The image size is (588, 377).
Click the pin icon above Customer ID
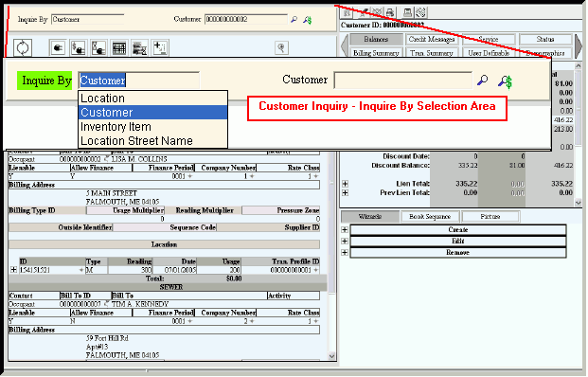coord(363,12)
